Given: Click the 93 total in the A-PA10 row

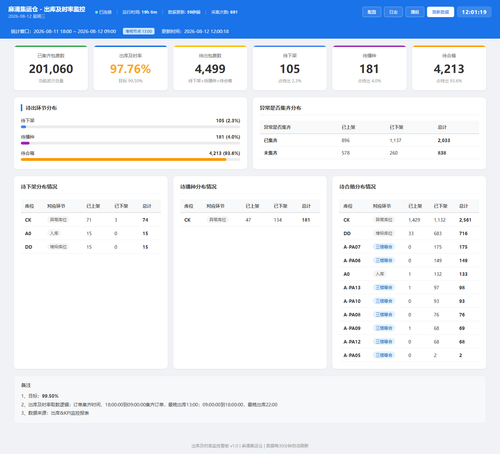Looking at the screenshot, I should pyautogui.click(x=462, y=301).
